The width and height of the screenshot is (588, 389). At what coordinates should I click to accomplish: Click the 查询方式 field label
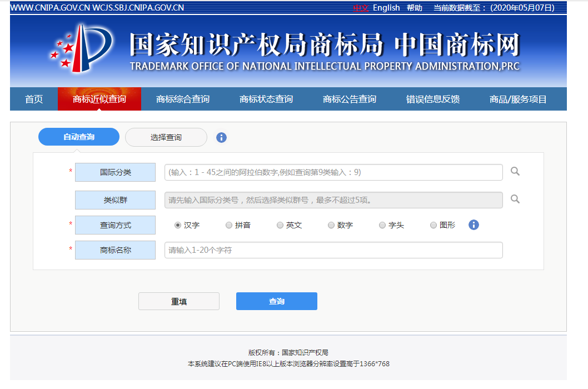[x=115, y=225]
